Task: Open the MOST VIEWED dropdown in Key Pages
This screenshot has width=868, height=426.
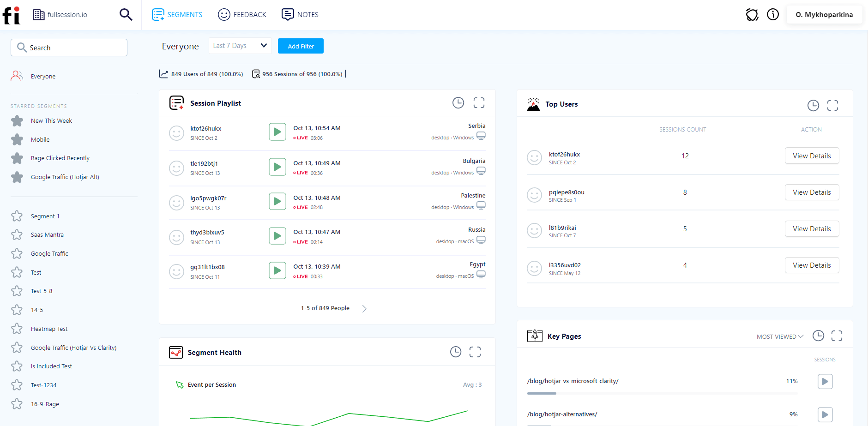Action: coord(779,336)
